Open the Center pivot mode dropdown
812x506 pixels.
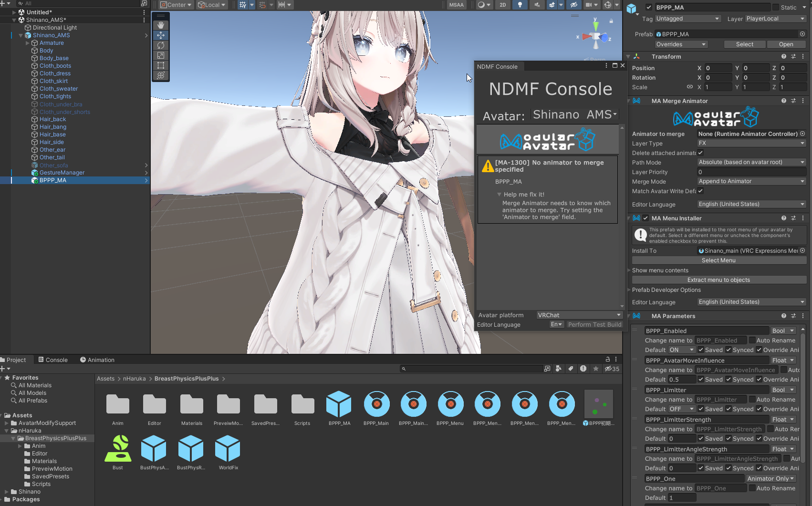(x=176, y=5)
